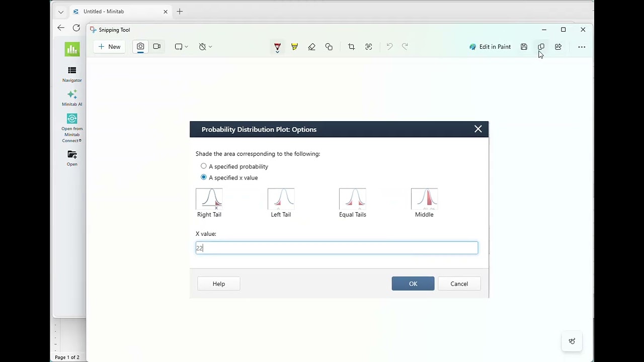The image size is (644, 362).
Task: Cancel the Options dialog
Action: coord(459,284)
